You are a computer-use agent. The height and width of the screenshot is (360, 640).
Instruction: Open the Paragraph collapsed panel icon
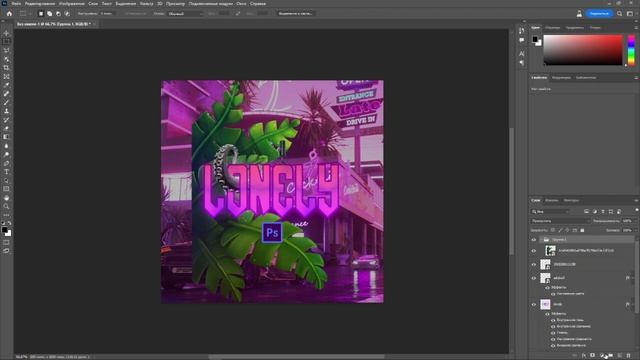(522, 63)
